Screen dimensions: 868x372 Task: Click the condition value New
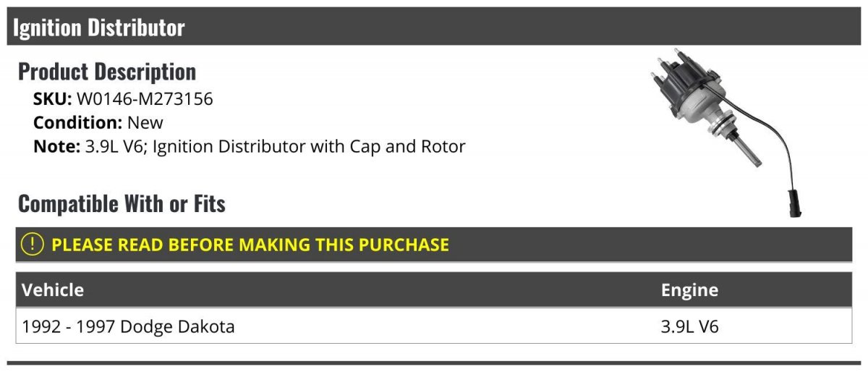tap(145, 123)
